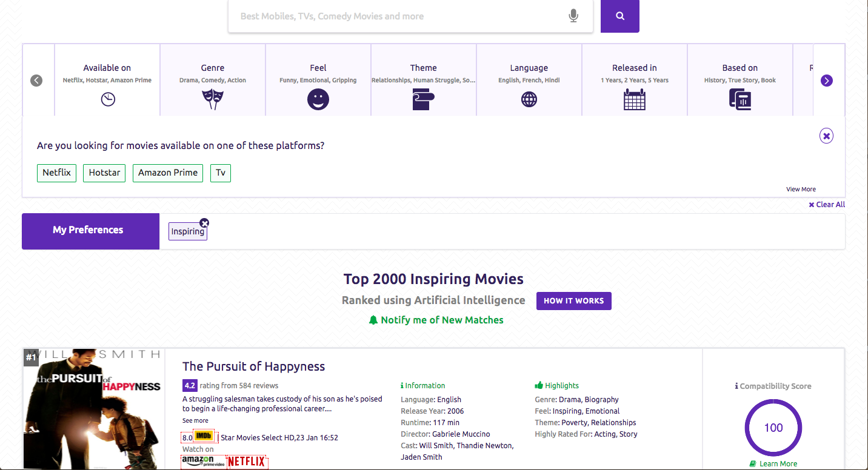Click the Theme filter icon

pos(424,99)
